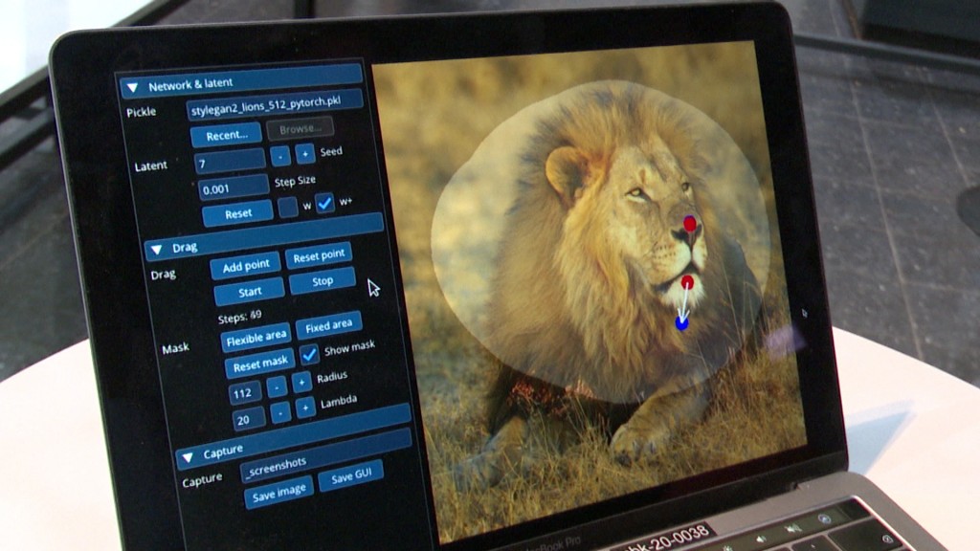Click the _screenshots capture folder field

[x=325, y=457]
